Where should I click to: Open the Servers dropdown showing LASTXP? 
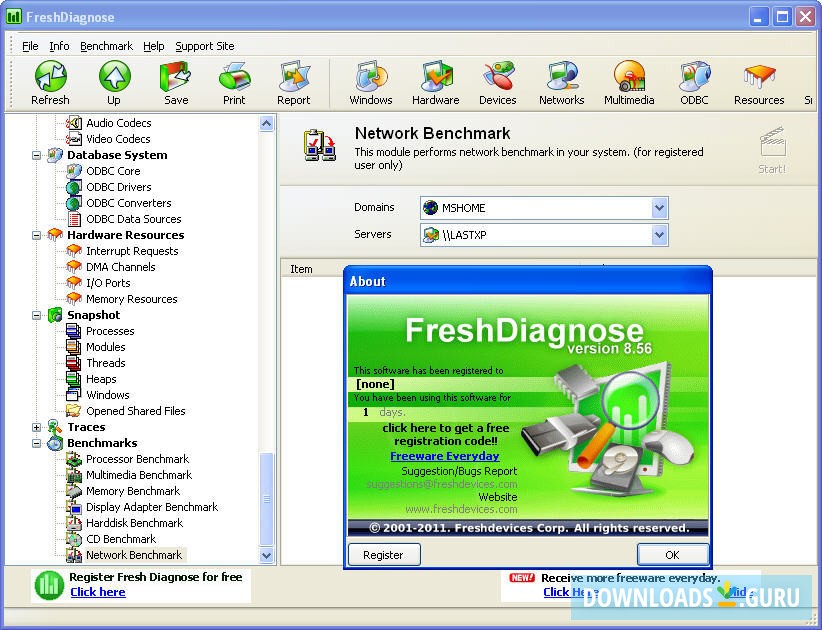659,235
